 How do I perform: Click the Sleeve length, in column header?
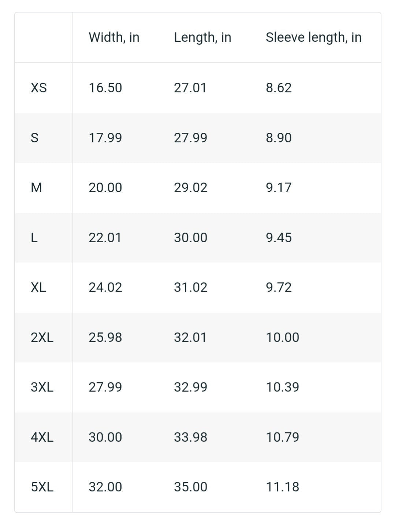(313, 37)
